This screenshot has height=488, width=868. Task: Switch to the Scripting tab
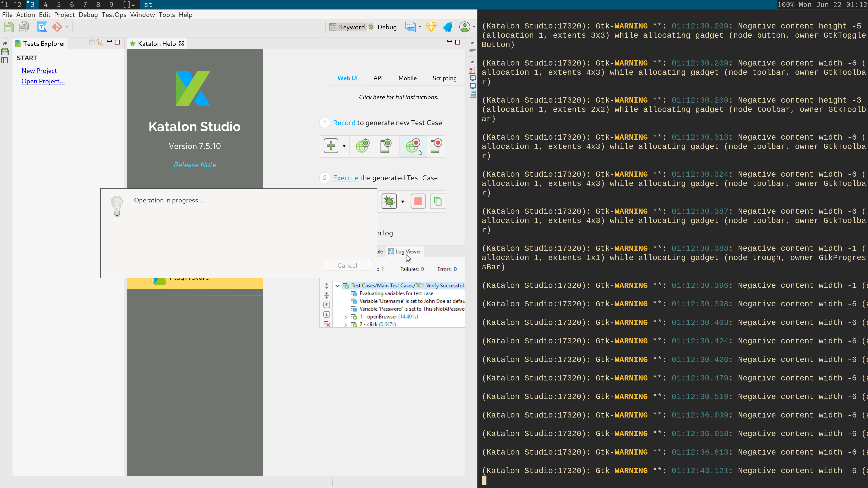[444, 78]
